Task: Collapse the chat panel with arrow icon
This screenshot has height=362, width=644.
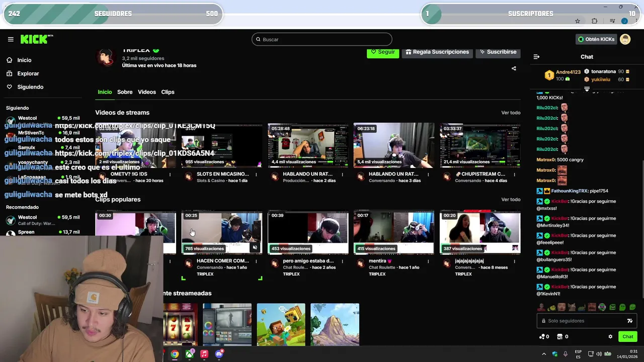Action: click(536, 57)
